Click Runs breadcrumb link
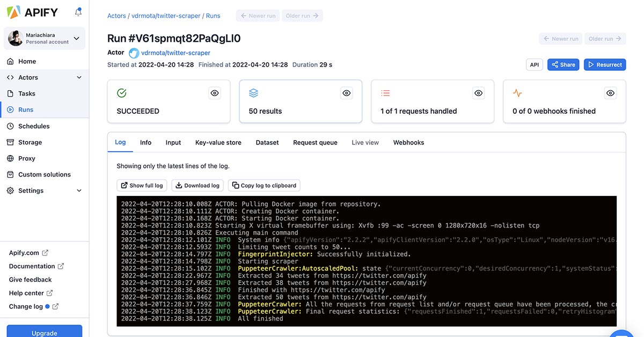Viewport: 644px width, 337px height. click(x=213, y=16)
